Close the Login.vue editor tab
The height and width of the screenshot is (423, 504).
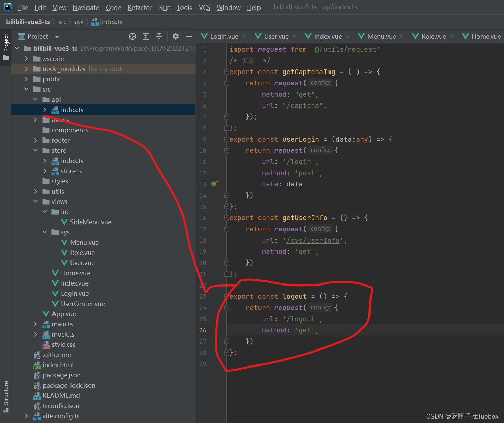244,36
